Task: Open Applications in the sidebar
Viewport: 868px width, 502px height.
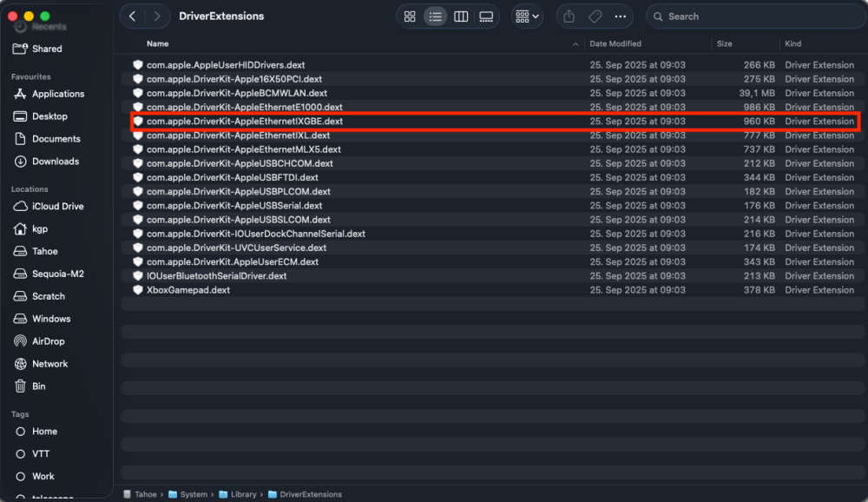Action: (56, 94)
